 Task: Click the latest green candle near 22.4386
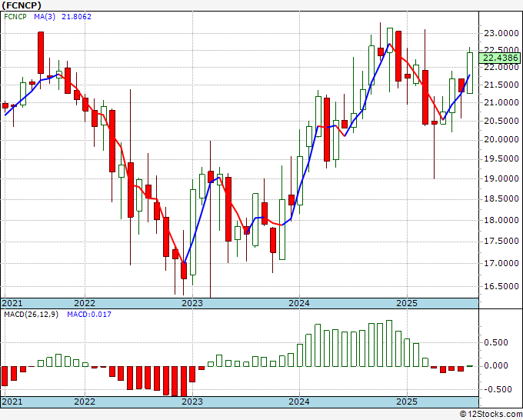point(470,73)
